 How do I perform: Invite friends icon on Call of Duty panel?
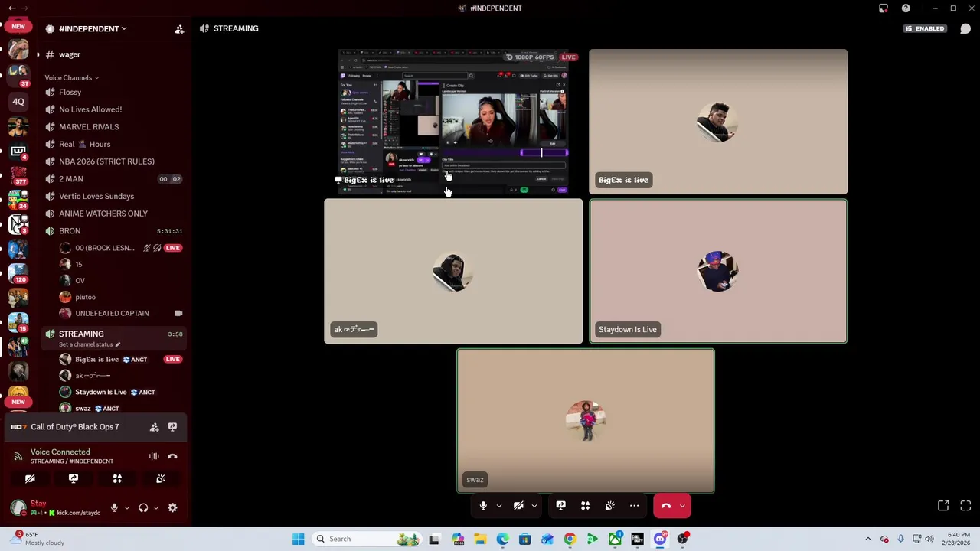tap(154, 427)
